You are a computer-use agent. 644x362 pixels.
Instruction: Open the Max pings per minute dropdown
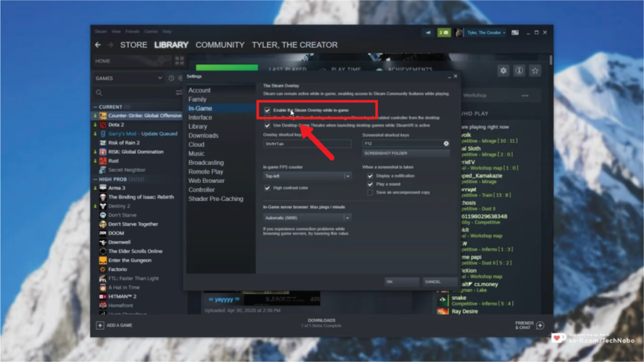click(307, 218)
